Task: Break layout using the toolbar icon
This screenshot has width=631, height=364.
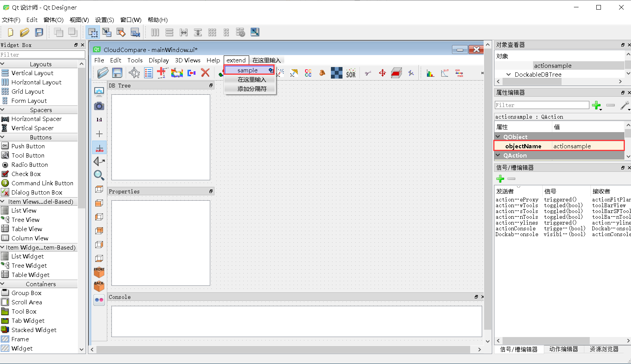Action: (x=240, y=32)
